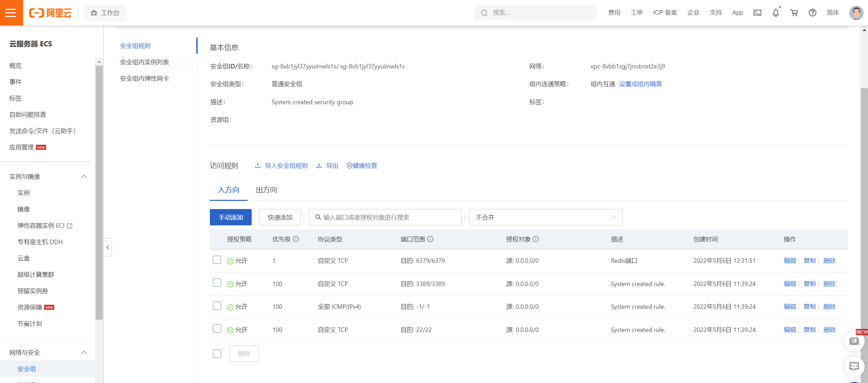Delete the ICMP(IPv4) rule

[x=829, y=306]
